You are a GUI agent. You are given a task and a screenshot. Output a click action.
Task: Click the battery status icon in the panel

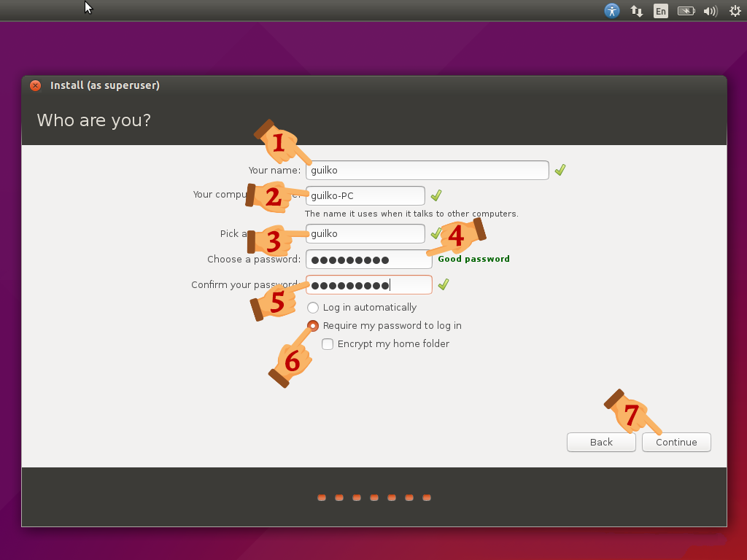click(x=686, y=10)
